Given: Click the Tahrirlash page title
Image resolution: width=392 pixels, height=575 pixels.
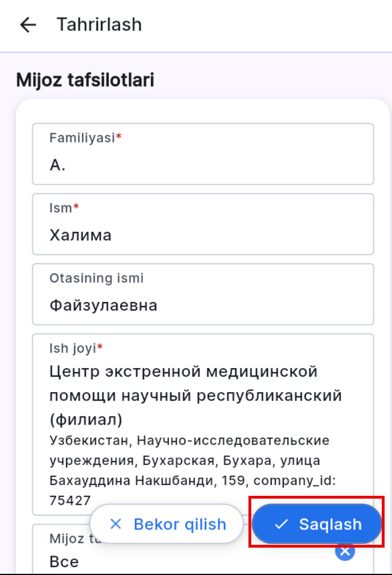Looking at the screenshot, I should click(99, 24).
